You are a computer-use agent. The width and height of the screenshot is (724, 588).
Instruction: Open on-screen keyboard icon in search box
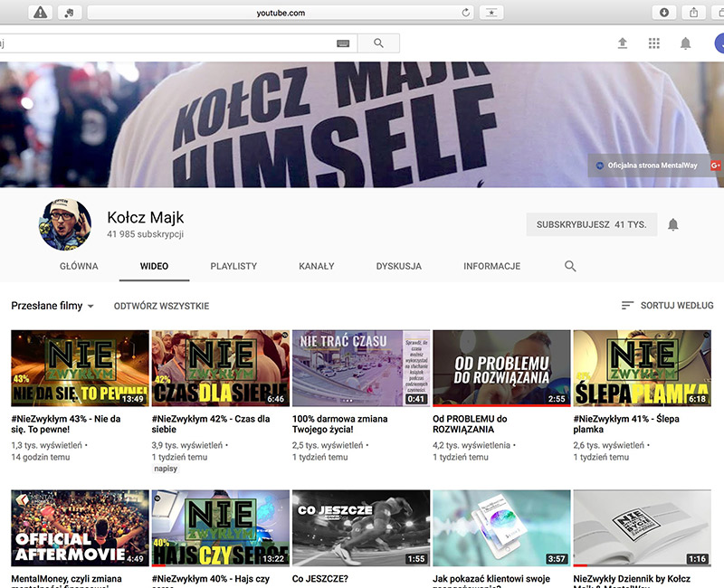pos(343,43)
